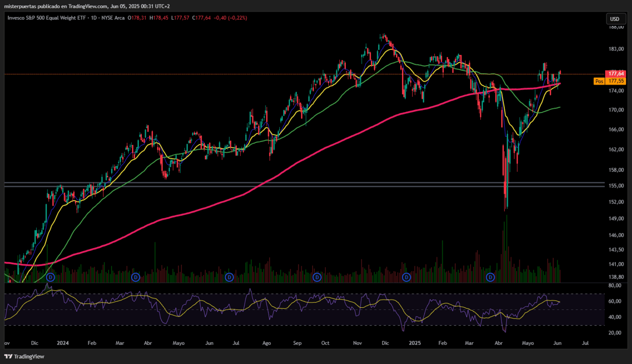Click the '162,00' price axis label
Viewport: 632px width, 364px height.
point(616,150)
